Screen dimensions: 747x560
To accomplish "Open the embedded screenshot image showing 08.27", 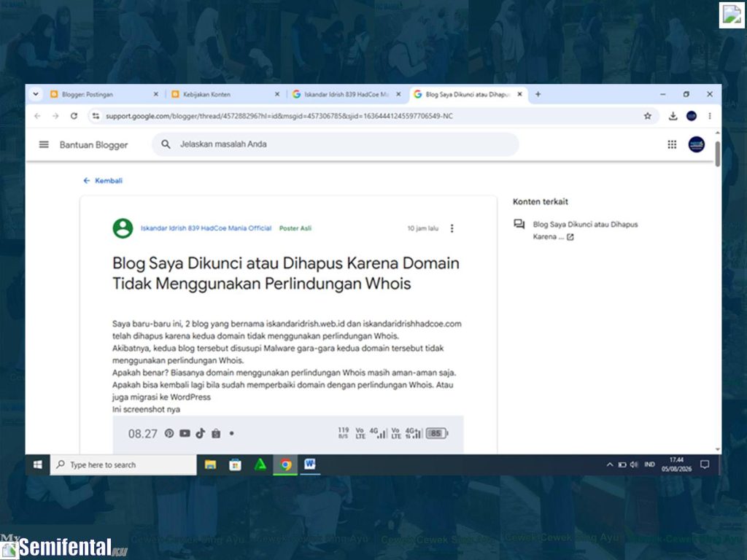I will pyautogui.click(x=287, y=434).
